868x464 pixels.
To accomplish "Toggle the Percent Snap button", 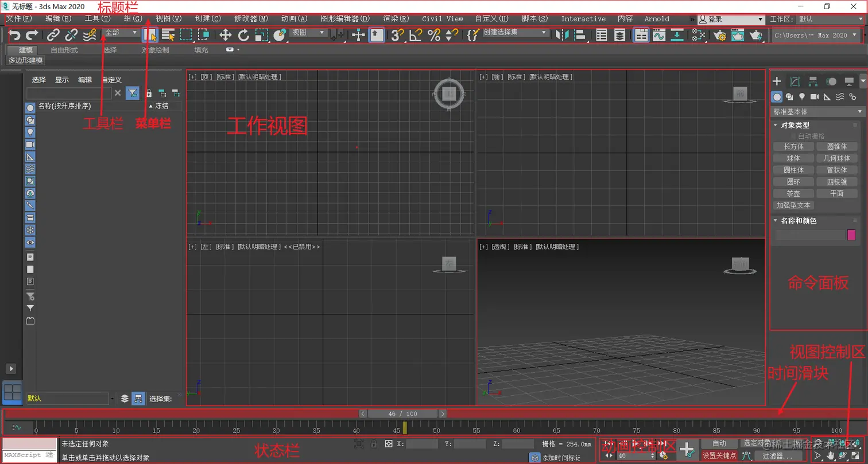I will click(434, 36).
